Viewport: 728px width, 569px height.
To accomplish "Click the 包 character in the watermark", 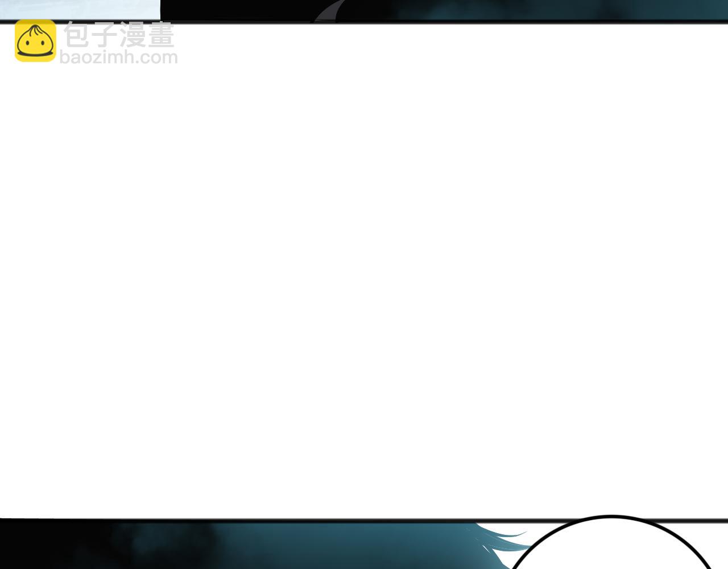I will (x=77, y=35).
